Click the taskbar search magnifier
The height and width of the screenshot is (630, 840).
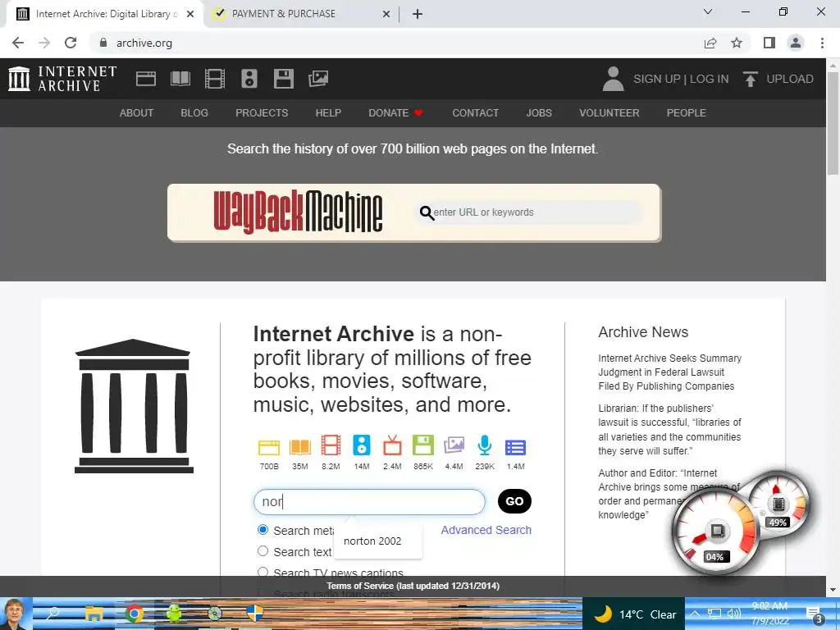[53, 614]
